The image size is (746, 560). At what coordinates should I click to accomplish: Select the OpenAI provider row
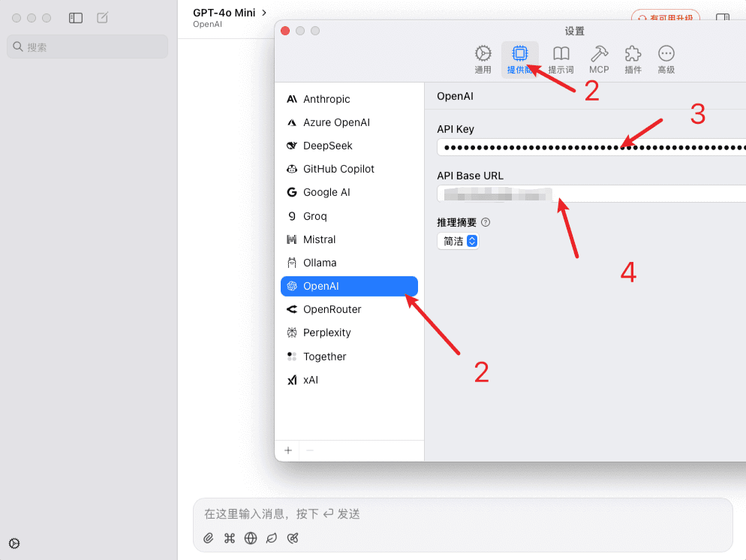coord(349,286)
